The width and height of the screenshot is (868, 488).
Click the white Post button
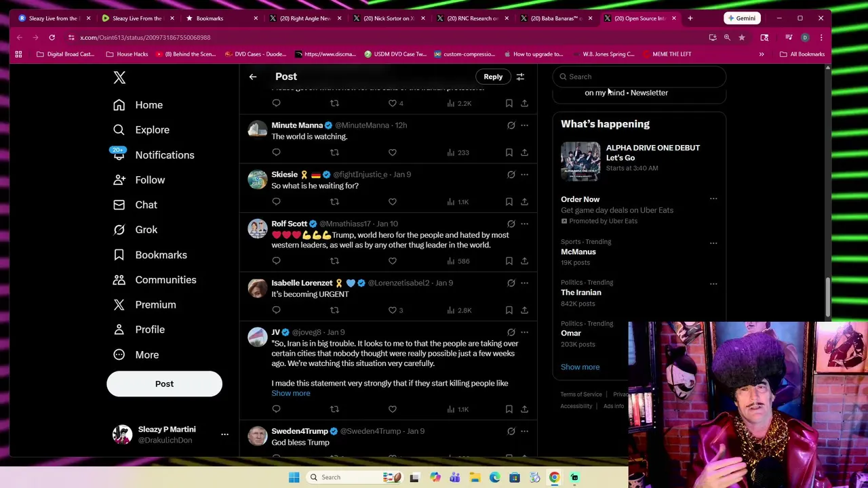164,384
